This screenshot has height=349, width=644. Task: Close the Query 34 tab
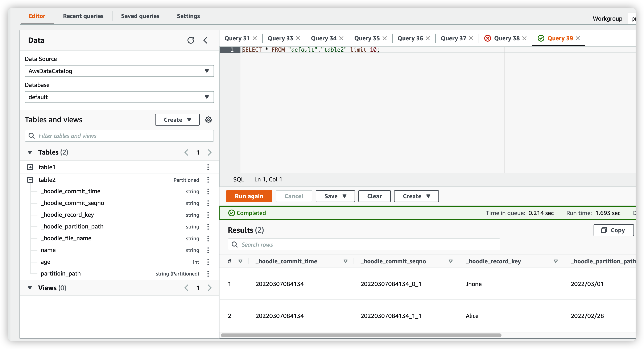(341, 38)
